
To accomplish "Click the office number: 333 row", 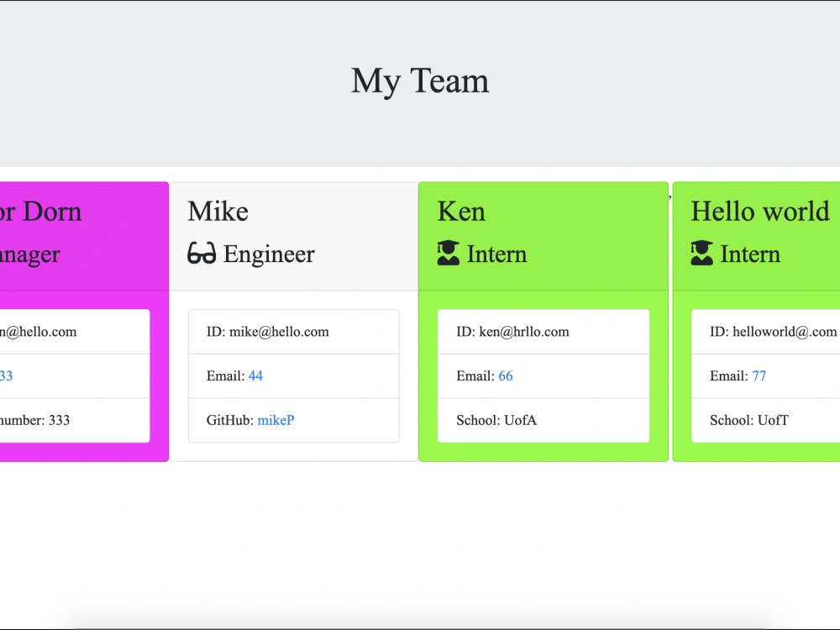I will (x=75, y=420).
